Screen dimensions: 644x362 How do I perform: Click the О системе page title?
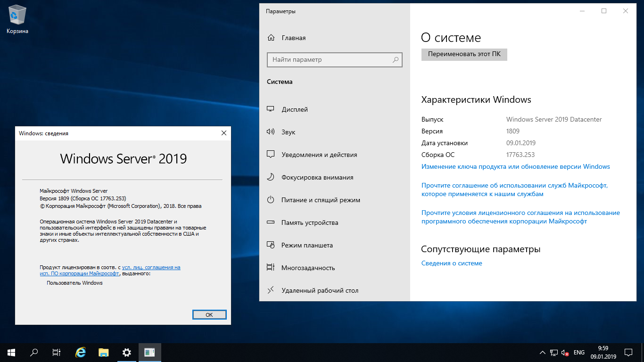(x=451, y=38)
